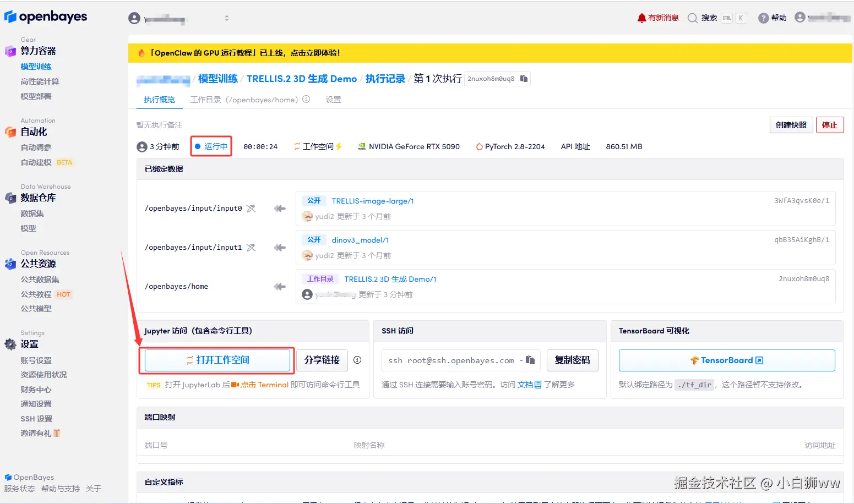Open 邀请有礼 in the sidebar
Image resolution: width=854 pixels, height=504 pixels.
coord(40,434)
